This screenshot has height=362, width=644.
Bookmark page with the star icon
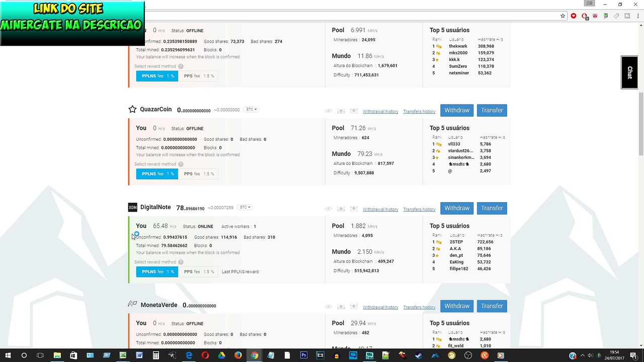pyautogui.click(x=562, y=16)
